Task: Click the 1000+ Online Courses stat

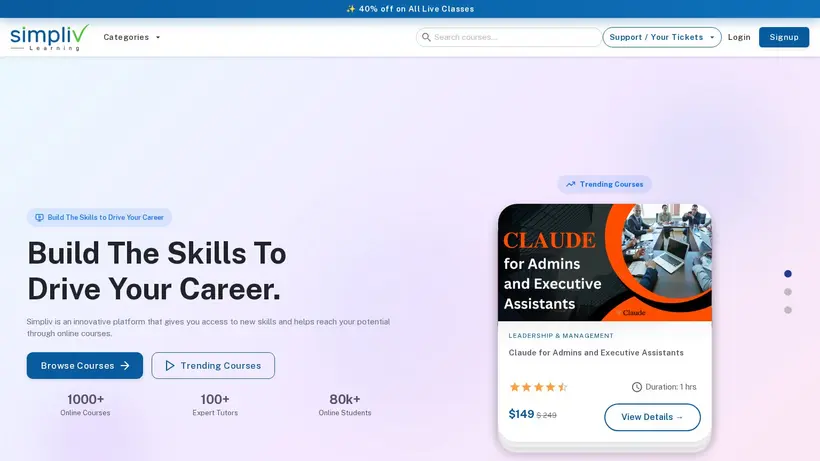Action: [85, 405]
